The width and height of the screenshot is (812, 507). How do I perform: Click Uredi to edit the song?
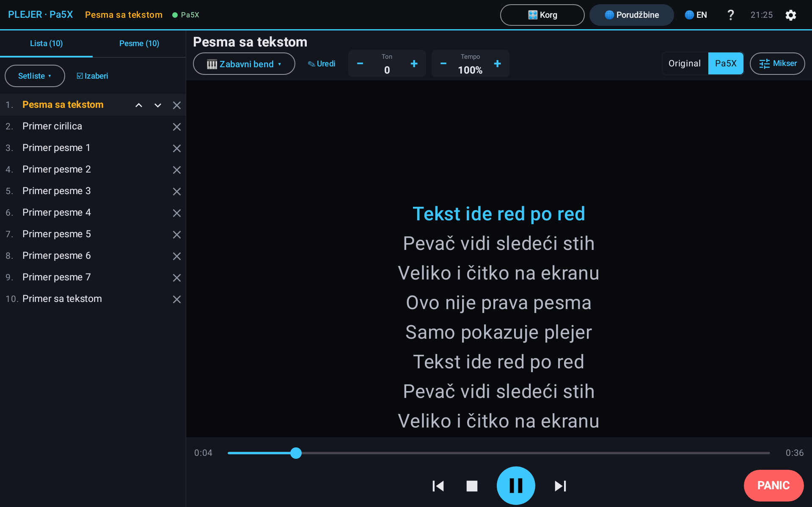pyautogui.click(x=322, y=64)
